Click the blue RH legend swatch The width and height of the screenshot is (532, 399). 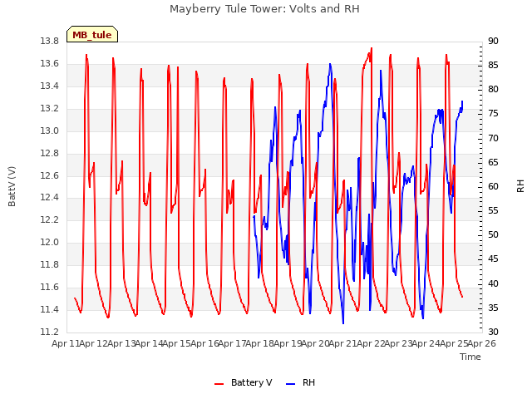(291, 384)
